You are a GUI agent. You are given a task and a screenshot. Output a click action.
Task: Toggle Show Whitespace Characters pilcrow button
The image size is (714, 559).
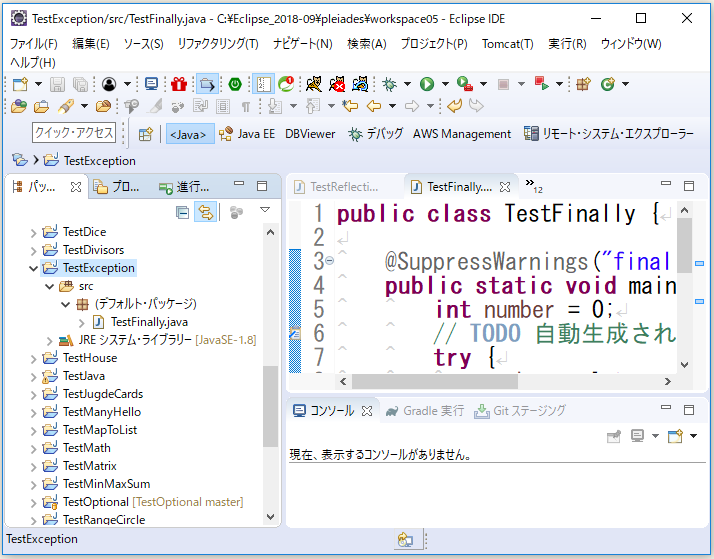[246, 107]
